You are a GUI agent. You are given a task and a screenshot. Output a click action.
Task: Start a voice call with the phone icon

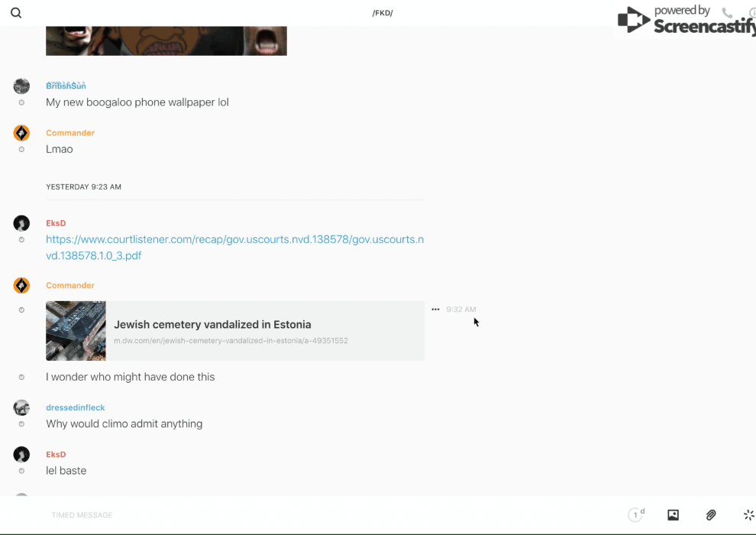coord(727,13)
